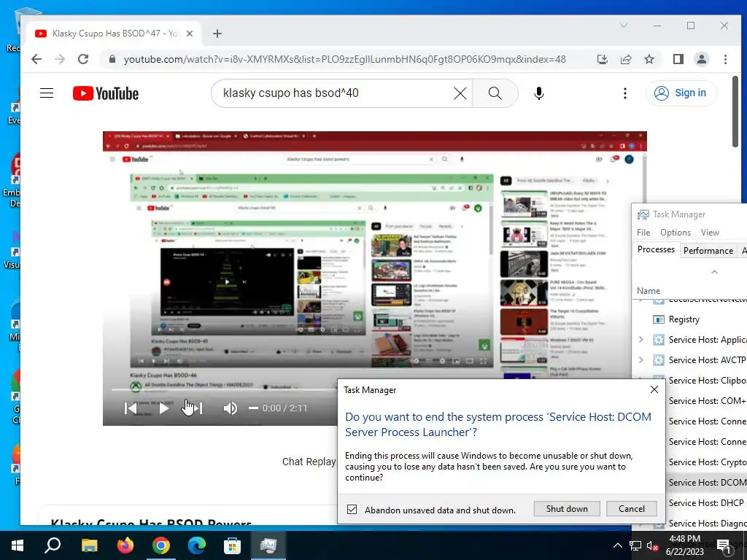Viewport: 747px width, 560px height.
Task: Click the video progress bar
Action: coord(224,389)
